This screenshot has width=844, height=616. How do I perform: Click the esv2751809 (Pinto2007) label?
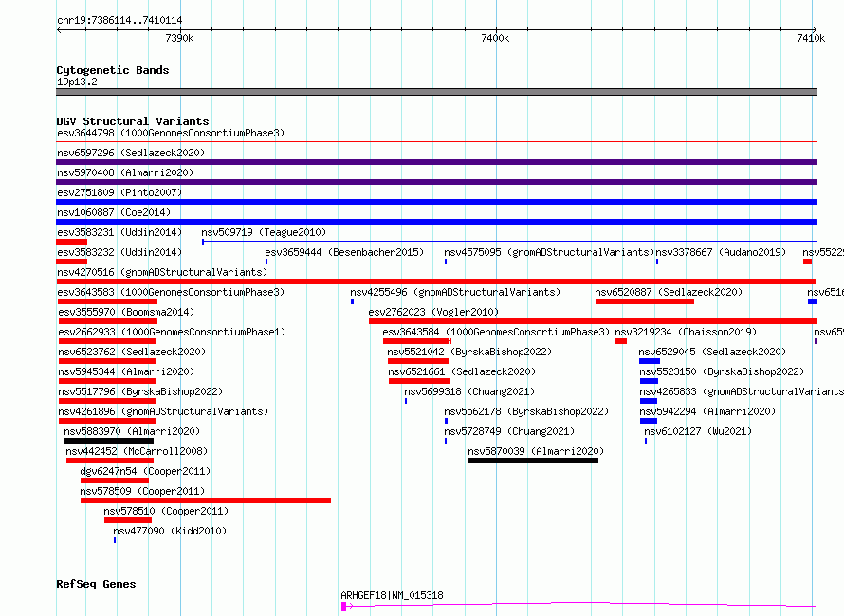pos(119,192)
